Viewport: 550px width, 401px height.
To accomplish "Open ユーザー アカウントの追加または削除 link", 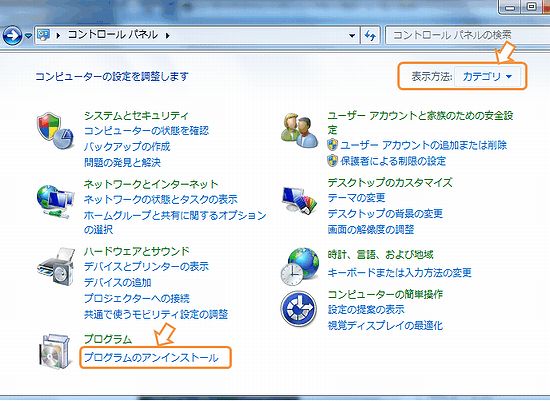I will [x=424, y=145].
